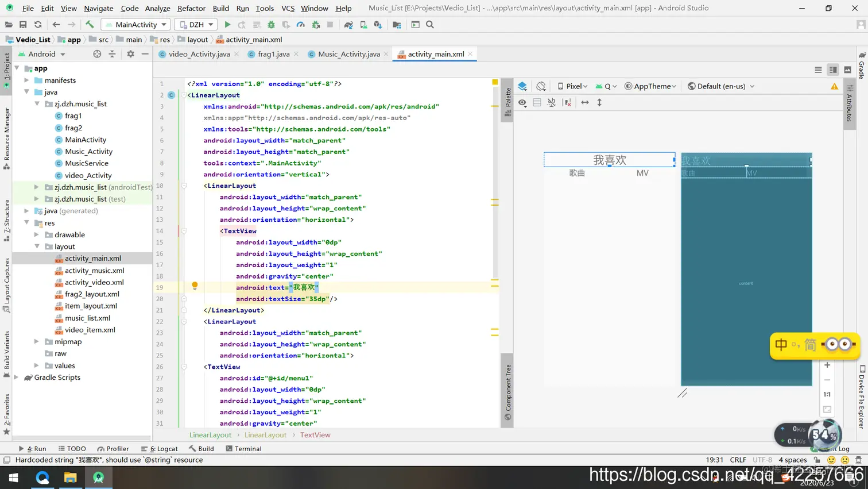Open Android project view dropdown
This screenshot has width=868, height=489.
click(42, 54)
